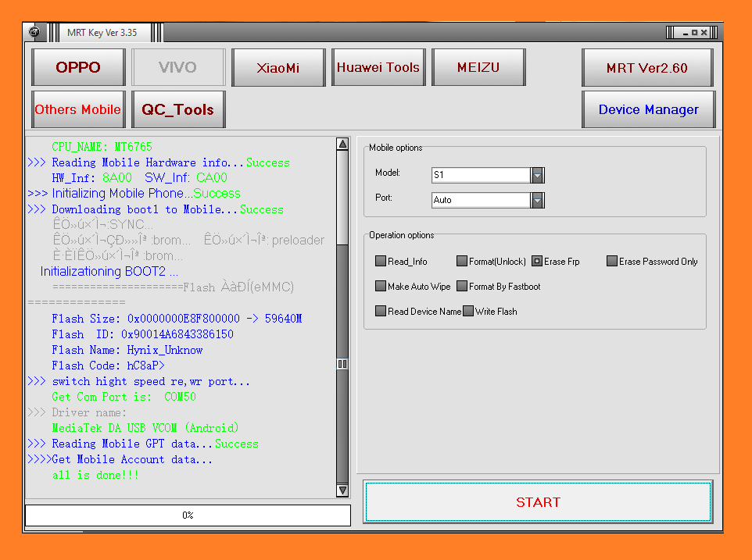This screenshot has height=560, width=752.
Task: Check the Format By Fastboot option
Action: [x=462, y=287]
